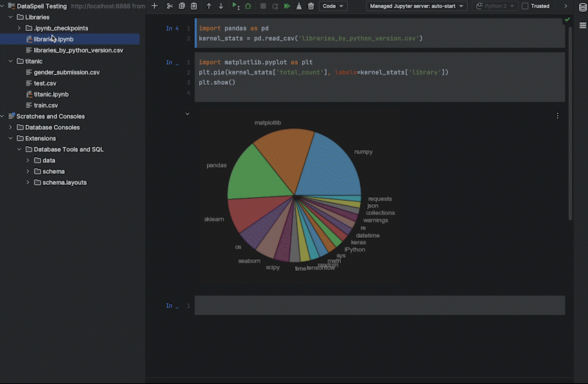This screenshot has height=384, width=588.
Task: Open the structure panel icon on right edge
Action: [x=582, y=26]
